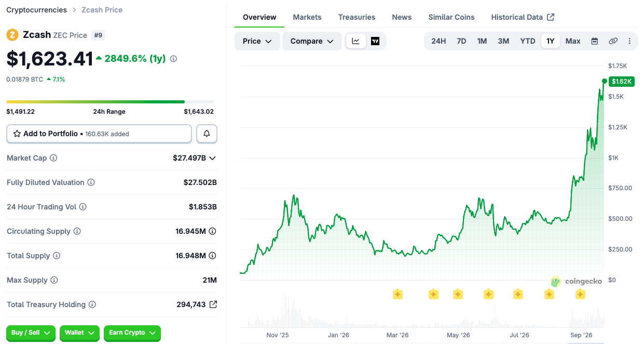Viewport: 644px width, 344px height.
Task: Click the news marker above May '26 label
Action: coord(458,295)
